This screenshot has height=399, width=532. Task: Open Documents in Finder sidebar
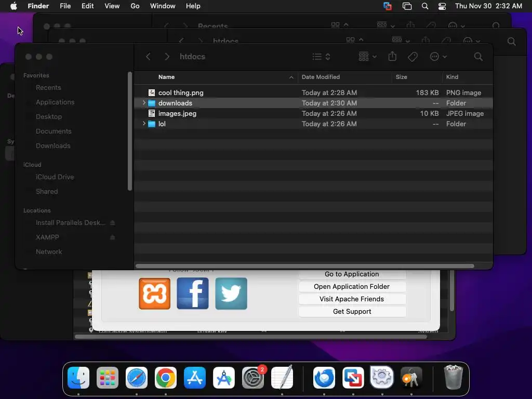(54, 131)
